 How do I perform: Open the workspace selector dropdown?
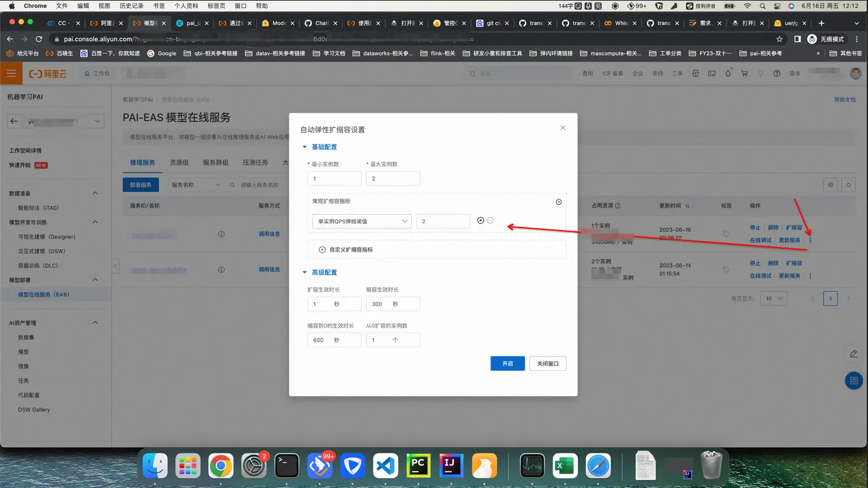tap(64, 122)
